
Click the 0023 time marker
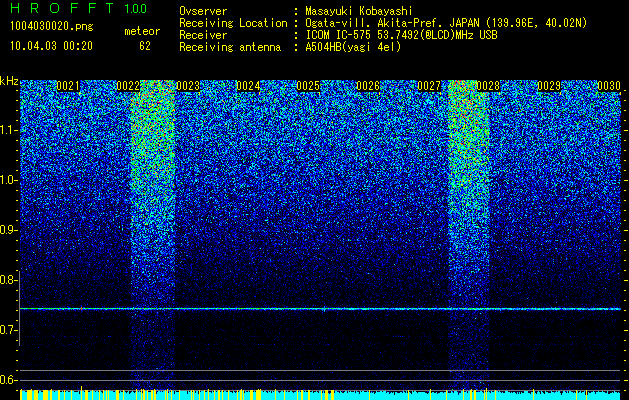188,86
